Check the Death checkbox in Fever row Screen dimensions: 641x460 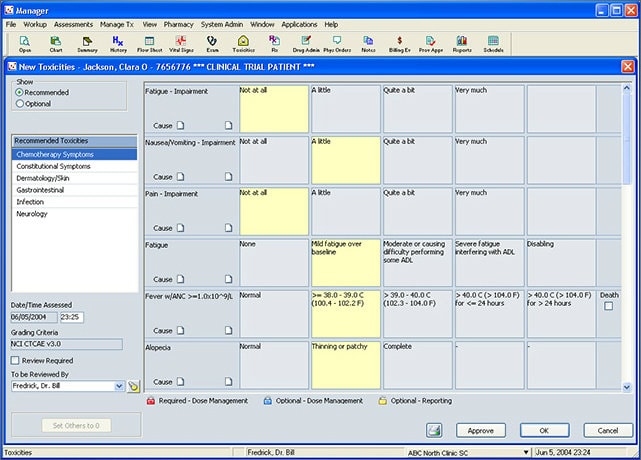pyautogui.click(x=609, y=306)
